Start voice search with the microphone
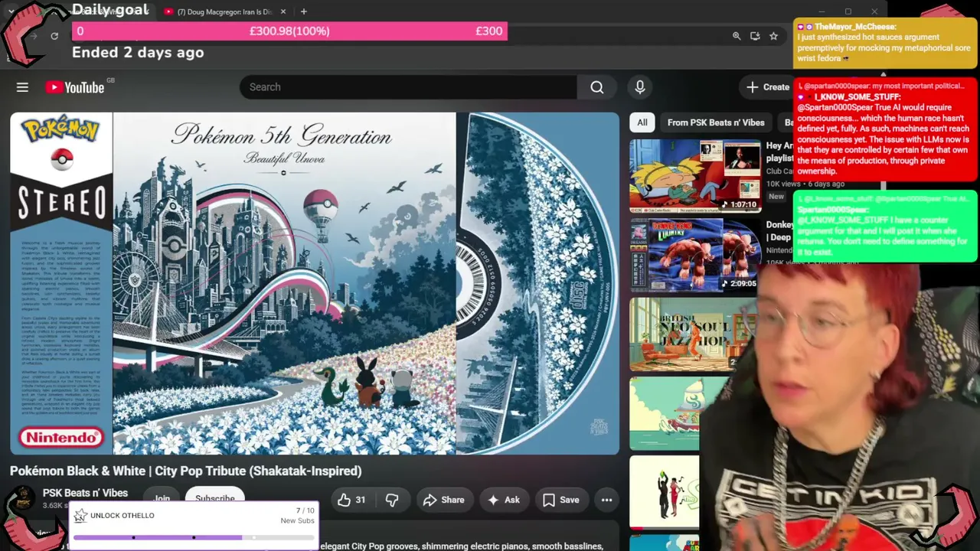 (x=640, y=87)
